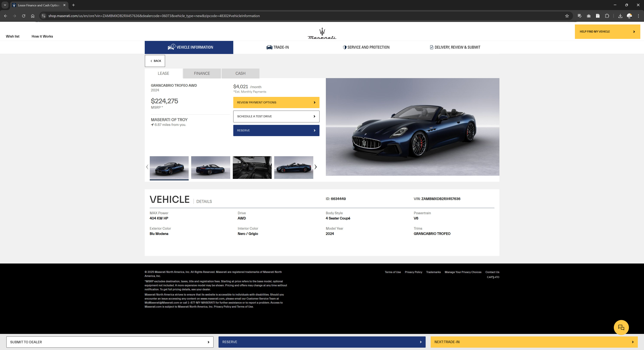This screenshot has height=350, width=644.
Task: Switch to Lease payment tab
Action: click(x=164, y=73)
